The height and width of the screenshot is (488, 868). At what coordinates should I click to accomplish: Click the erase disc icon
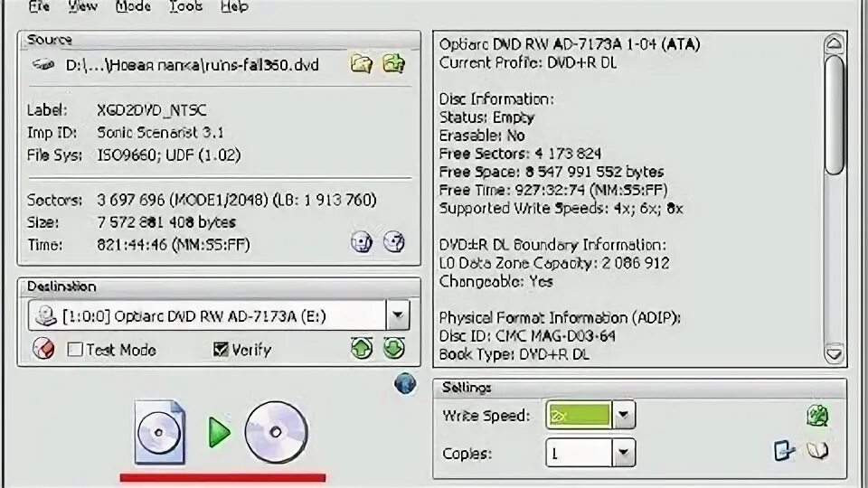tap(43, 349)
